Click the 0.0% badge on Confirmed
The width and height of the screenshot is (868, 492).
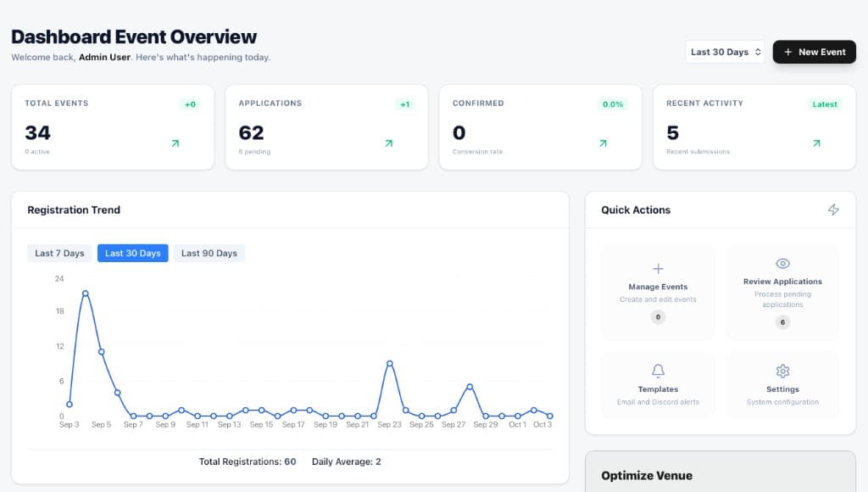coord(613,104)
